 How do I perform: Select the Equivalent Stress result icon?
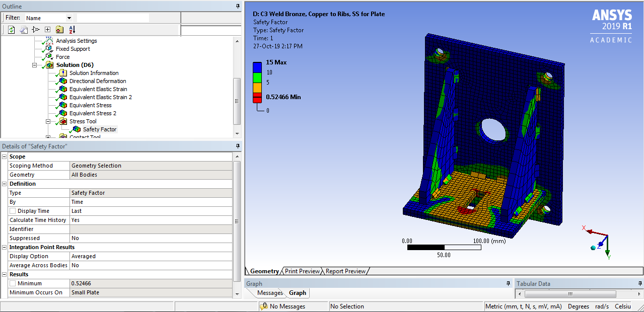(x=63, y=105)
